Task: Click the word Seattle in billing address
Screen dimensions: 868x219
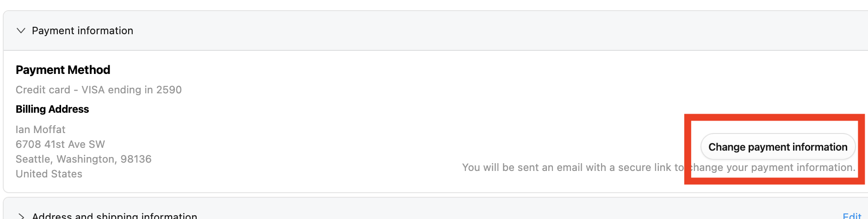Action: coord(34,159)
